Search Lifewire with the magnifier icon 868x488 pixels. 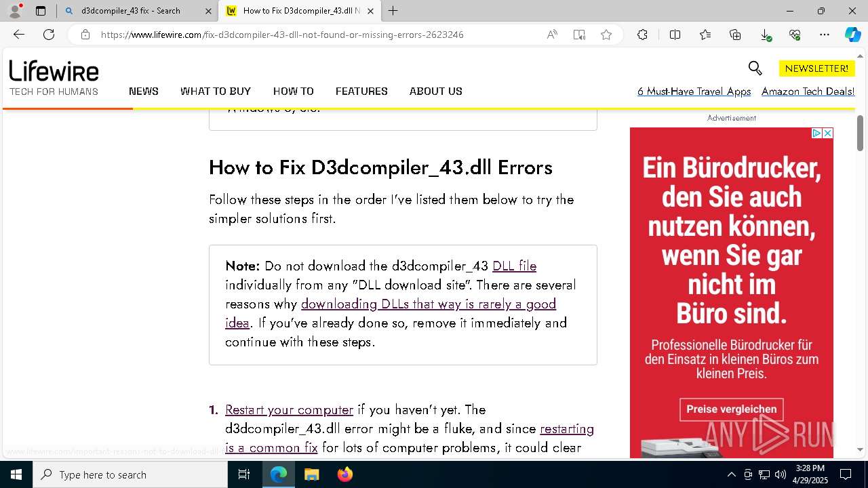pyautogui.click(x=755, y=68)
